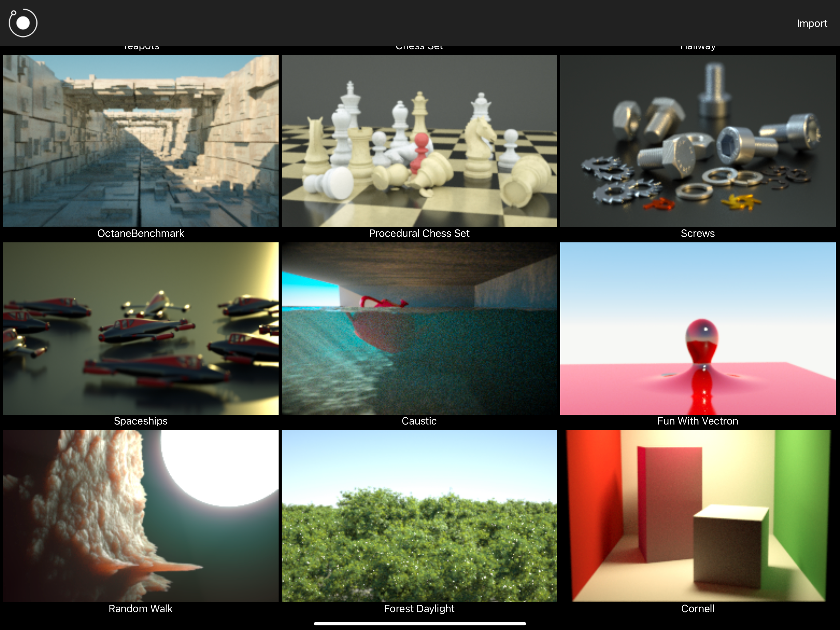Tap the Fun With Vectron caption
This screenshot has width=840, height=630.
tap(698, 421)
